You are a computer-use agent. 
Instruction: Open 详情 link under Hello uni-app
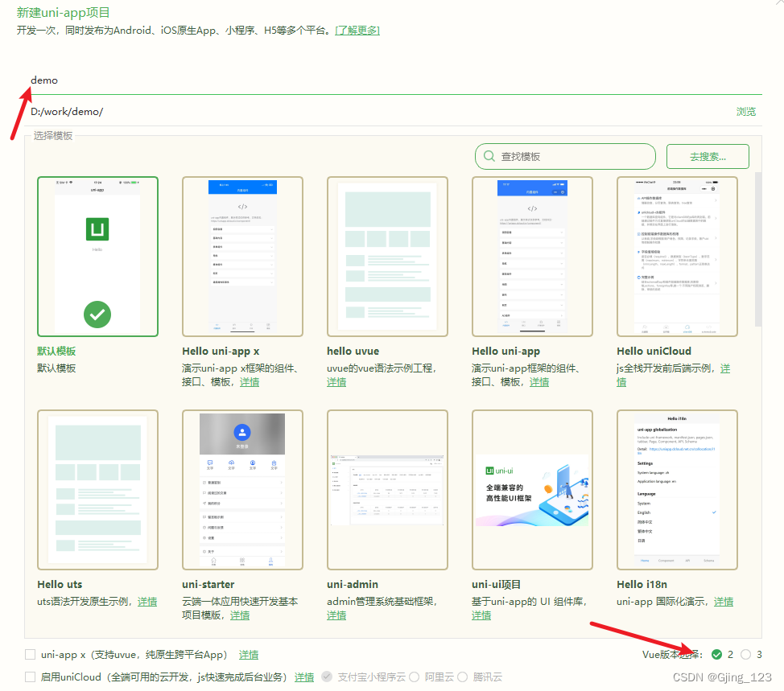click(x=539, y=382)
